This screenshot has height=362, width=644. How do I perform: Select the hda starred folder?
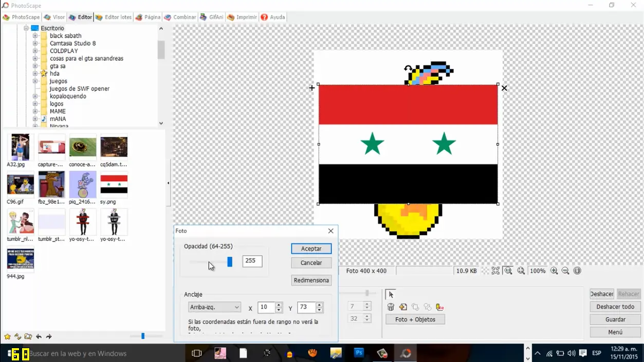[54, 73]
